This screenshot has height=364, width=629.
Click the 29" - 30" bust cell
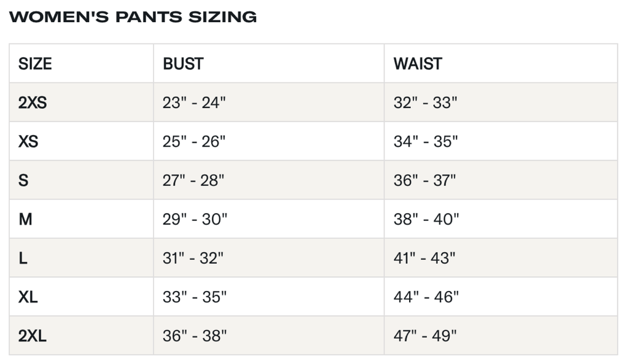click(x=195, y=219)
